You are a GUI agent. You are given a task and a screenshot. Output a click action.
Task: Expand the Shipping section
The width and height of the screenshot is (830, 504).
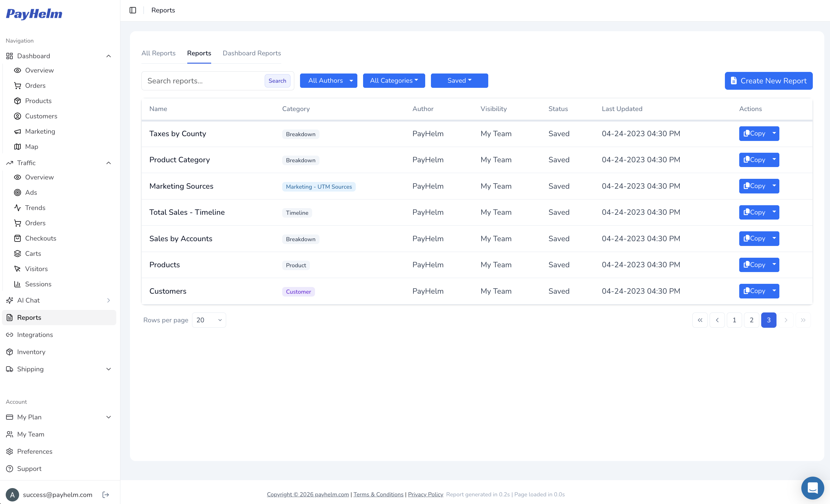point(109,369)
